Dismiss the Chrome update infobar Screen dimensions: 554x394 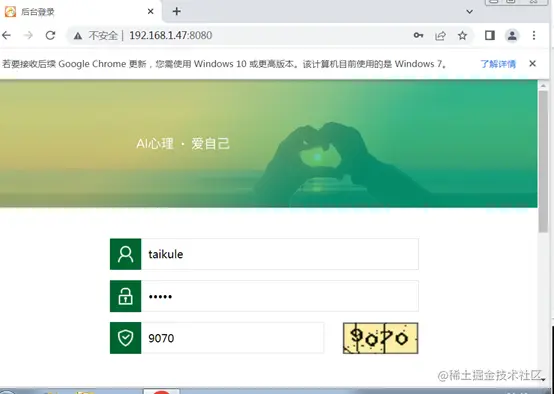tap(532, 64)
